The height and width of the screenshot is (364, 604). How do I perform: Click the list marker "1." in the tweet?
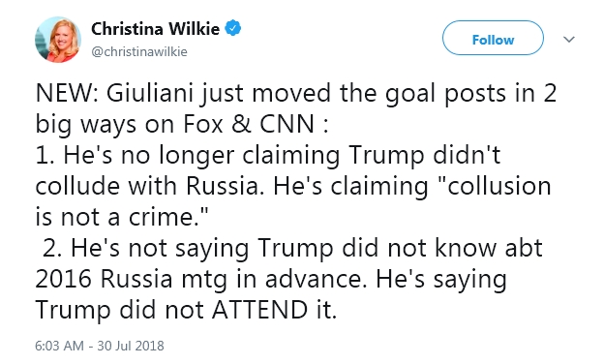(45, 156)
